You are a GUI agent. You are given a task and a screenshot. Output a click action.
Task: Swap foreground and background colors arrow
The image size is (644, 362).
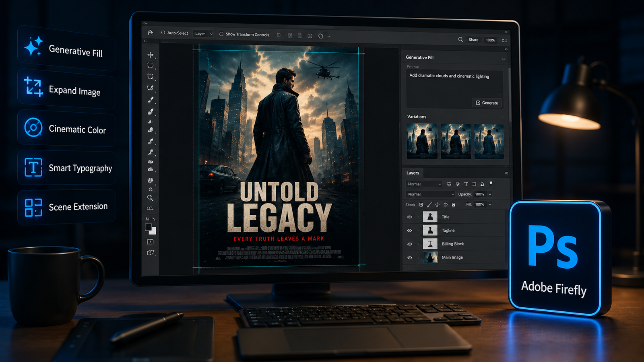click(x=153, y=219)
